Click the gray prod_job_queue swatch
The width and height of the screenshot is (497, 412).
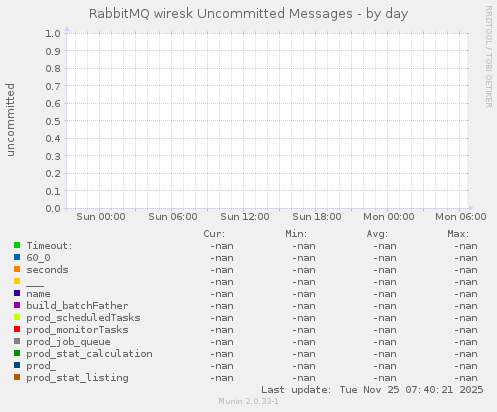point(17,341)
